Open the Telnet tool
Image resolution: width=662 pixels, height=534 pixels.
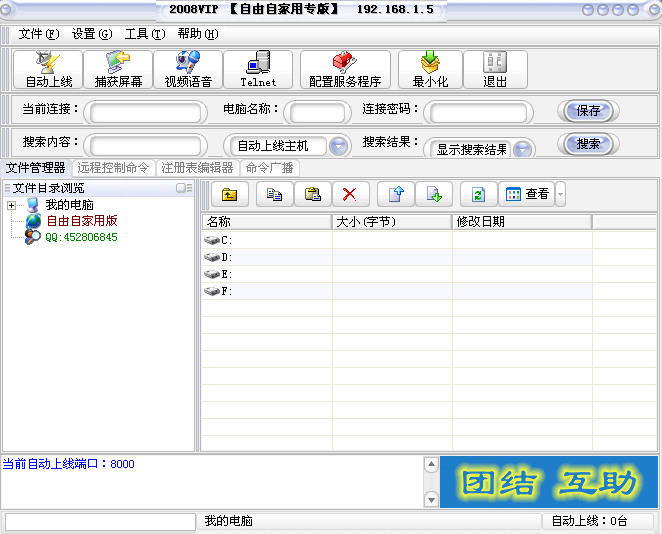(x=258, y=70)
